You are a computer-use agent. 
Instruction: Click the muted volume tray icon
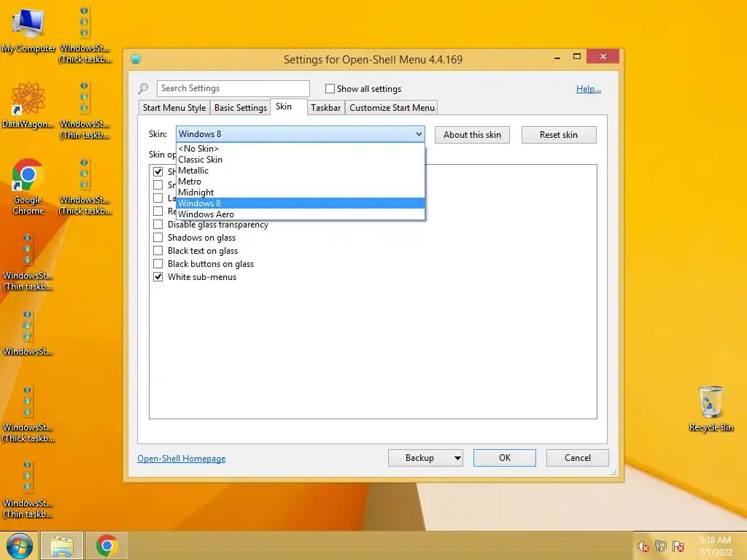[643, 546]
